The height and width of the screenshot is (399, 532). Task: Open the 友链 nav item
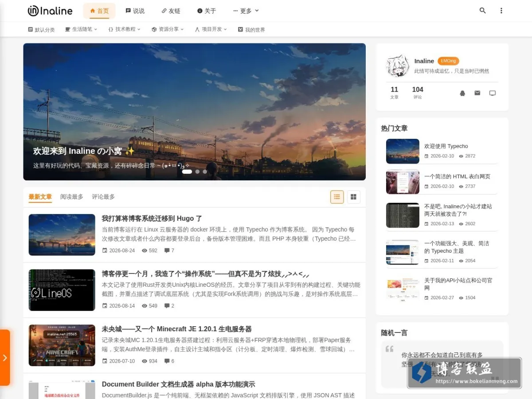click(x=171, y=11)
